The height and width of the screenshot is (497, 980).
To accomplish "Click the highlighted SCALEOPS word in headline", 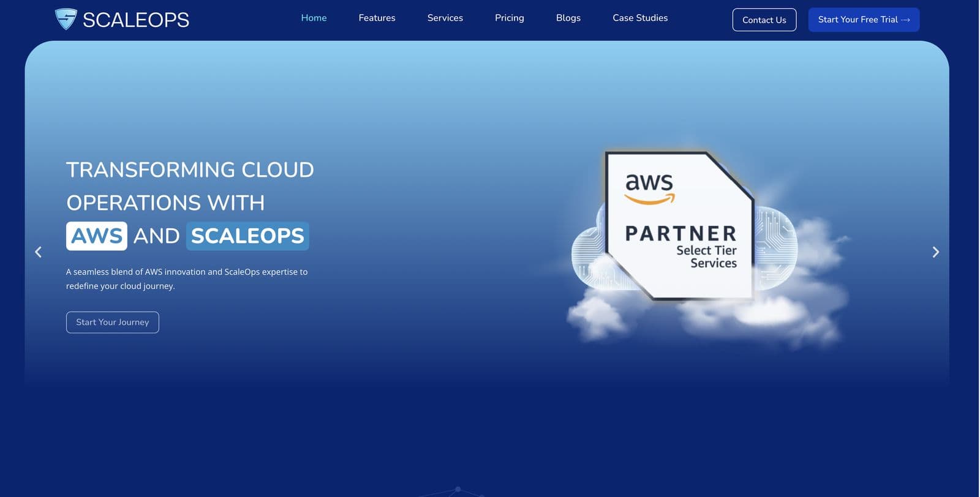I will (247, 236).
